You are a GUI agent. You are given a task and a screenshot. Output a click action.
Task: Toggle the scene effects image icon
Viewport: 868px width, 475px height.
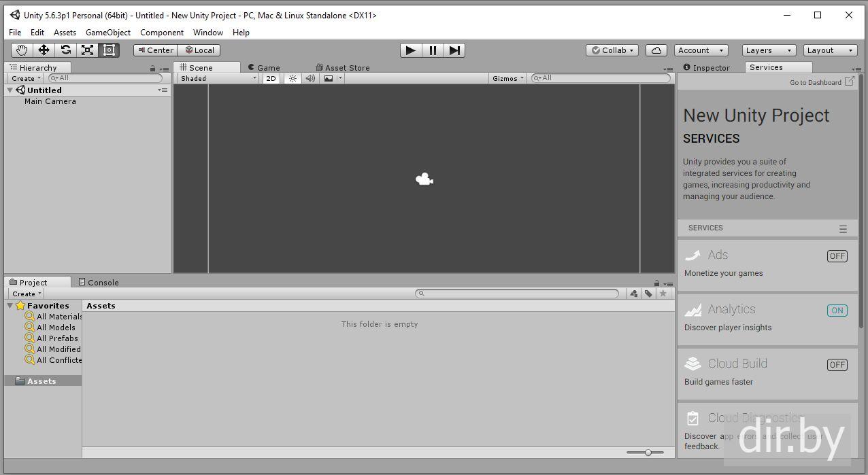(x=329, y=78)
